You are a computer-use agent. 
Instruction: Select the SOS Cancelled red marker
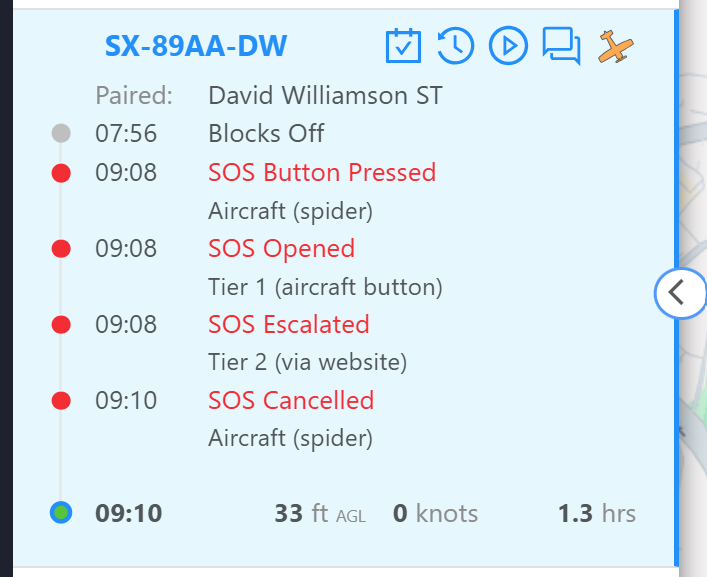61,400
